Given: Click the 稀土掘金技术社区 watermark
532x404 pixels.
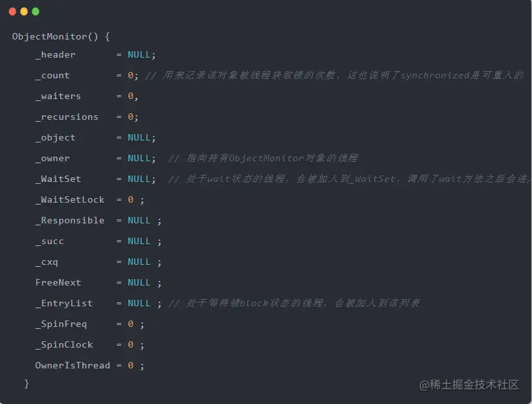Looking at the screenshot, I should tap(469, 385).
